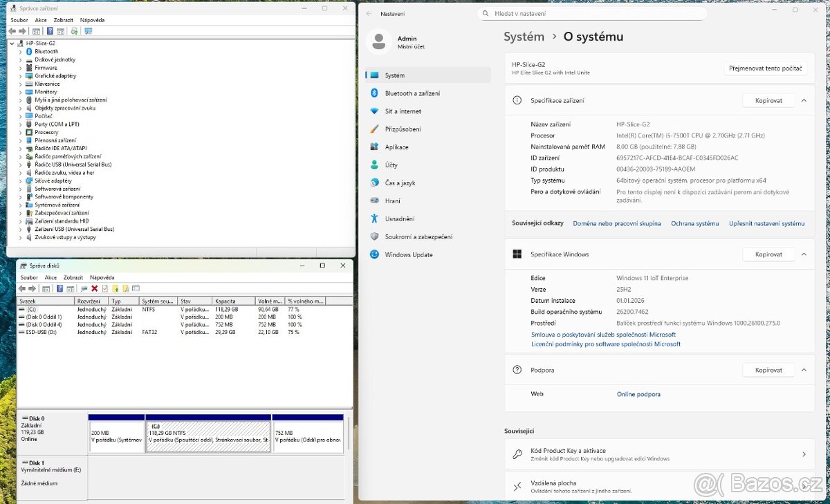The width and height of the screenshot is (830, 504).
Task: Open Windows Update in the Settings sidebar
Action: click(x=408, y=255)
